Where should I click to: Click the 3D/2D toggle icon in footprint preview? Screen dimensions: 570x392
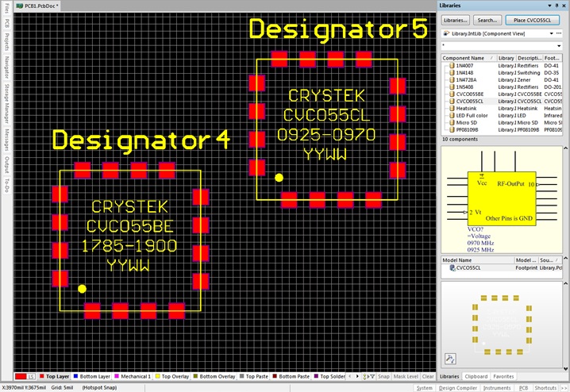tap(450, 359)
